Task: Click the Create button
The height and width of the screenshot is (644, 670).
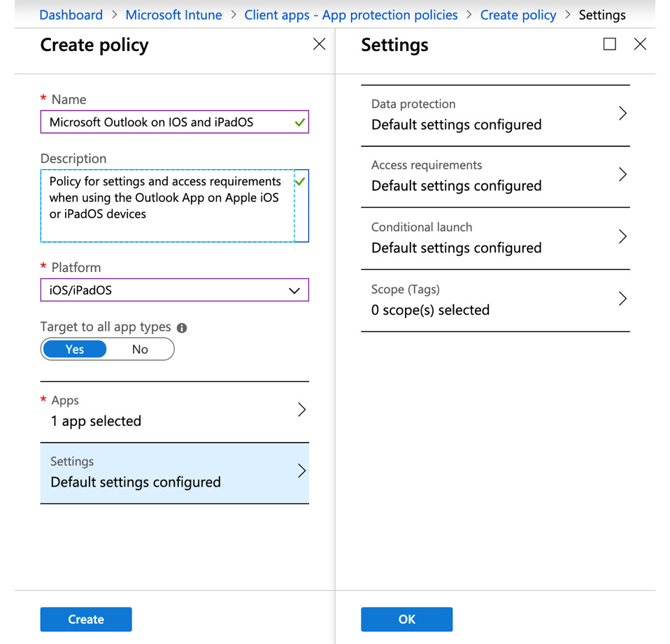Action: [x=86, y=620]
